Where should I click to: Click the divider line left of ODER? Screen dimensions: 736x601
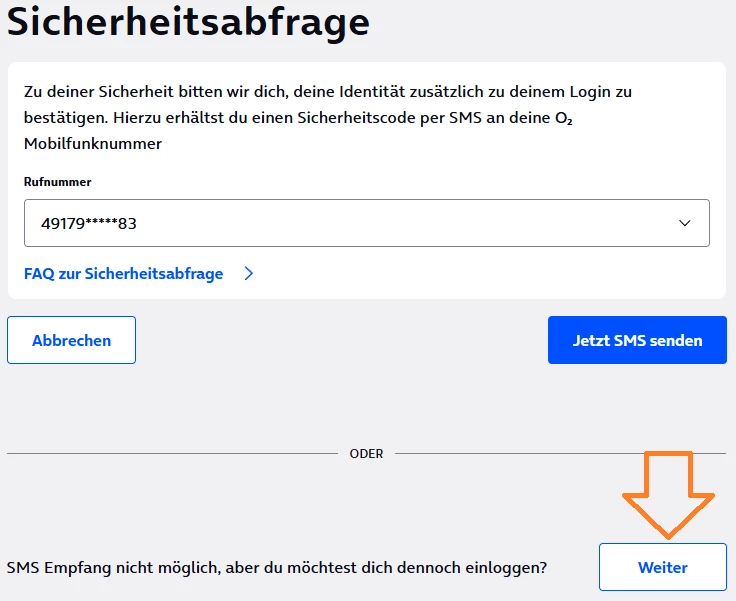(172, 453)
